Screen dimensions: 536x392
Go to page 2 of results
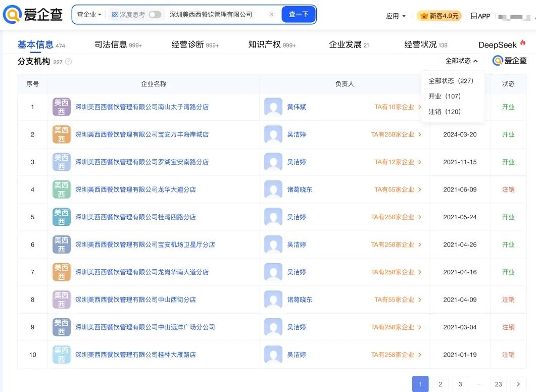tap(440, 384)
